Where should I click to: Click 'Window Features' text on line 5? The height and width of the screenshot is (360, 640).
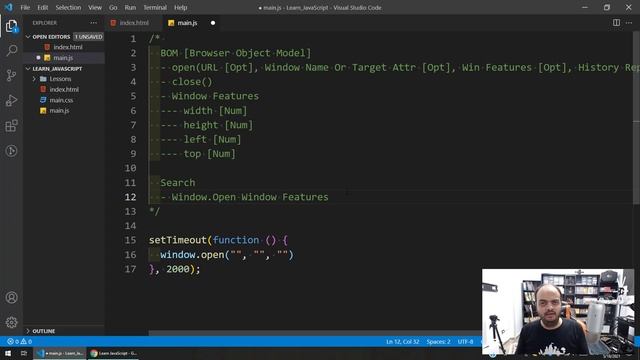click(x=215, y=96)
